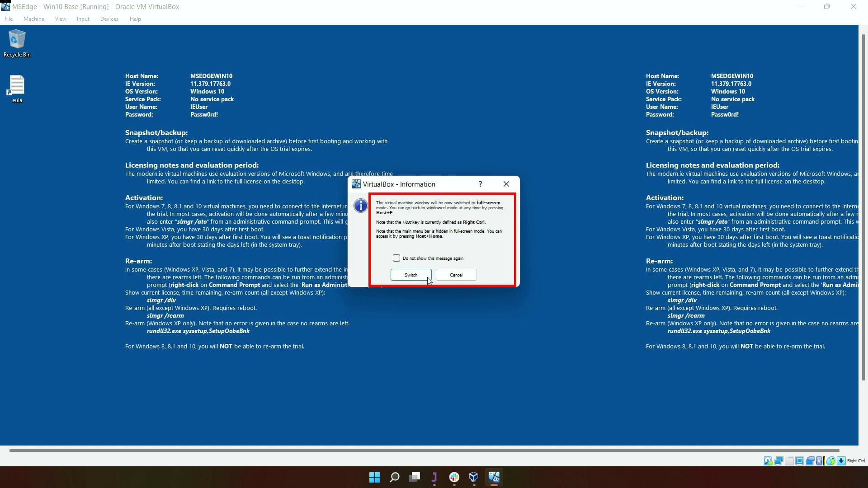The image size is (868, 488).
Task: Click the display status icon in status bar
Action: 800,460
